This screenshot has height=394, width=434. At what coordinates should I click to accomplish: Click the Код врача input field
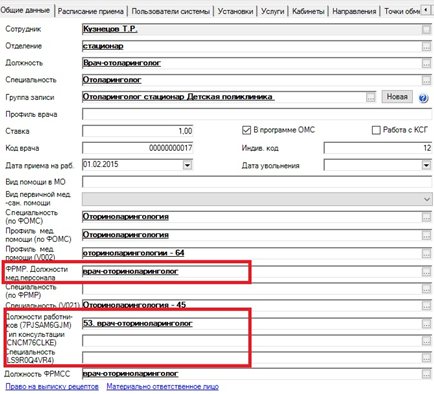pyautogui.click(x=138, y=148)
